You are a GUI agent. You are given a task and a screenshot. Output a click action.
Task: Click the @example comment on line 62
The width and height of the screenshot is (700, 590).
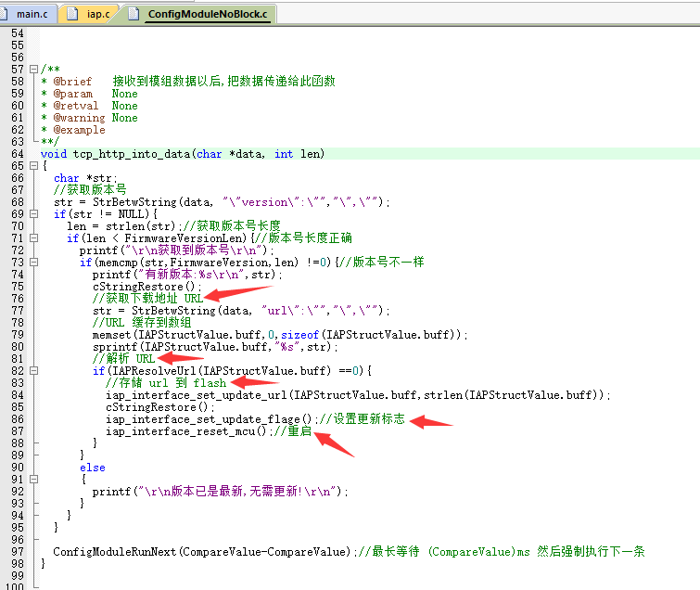click(x=73, y=130)
